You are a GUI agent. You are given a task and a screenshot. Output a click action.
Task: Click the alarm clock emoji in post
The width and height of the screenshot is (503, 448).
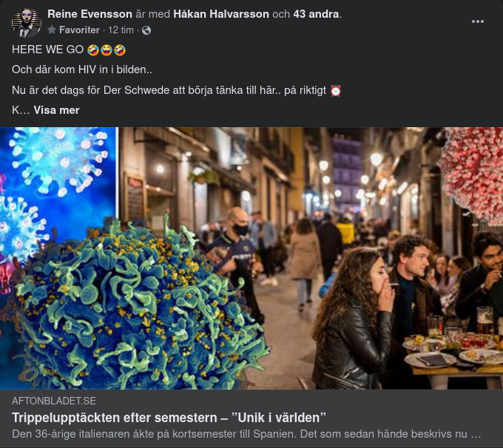[336, 91]
